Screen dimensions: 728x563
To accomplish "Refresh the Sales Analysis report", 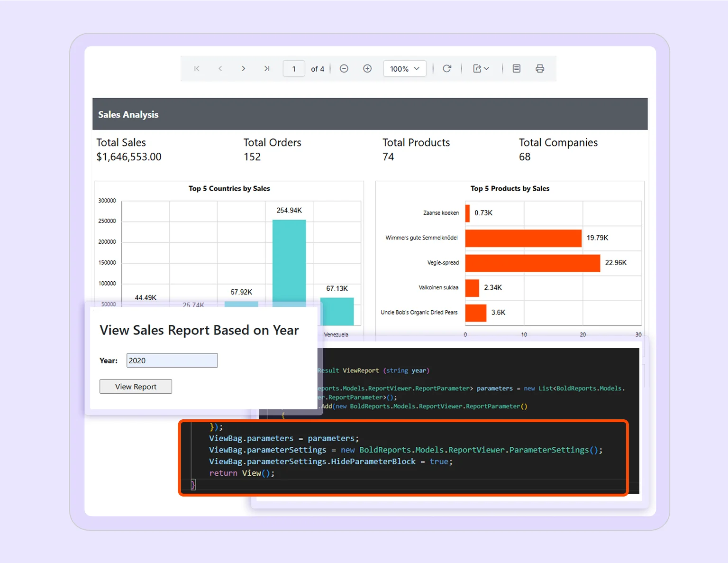I will [447, 68].
